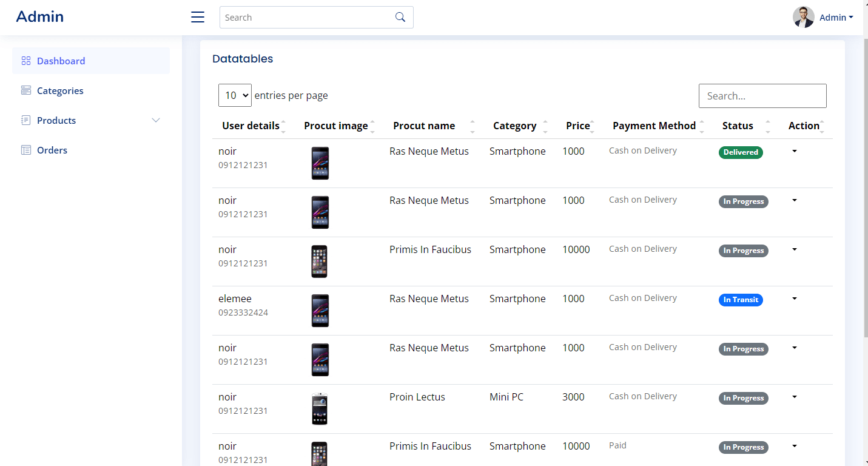Click the 'elemee' user name
This screenshot has width=868, height=466.
click(235, 299)
